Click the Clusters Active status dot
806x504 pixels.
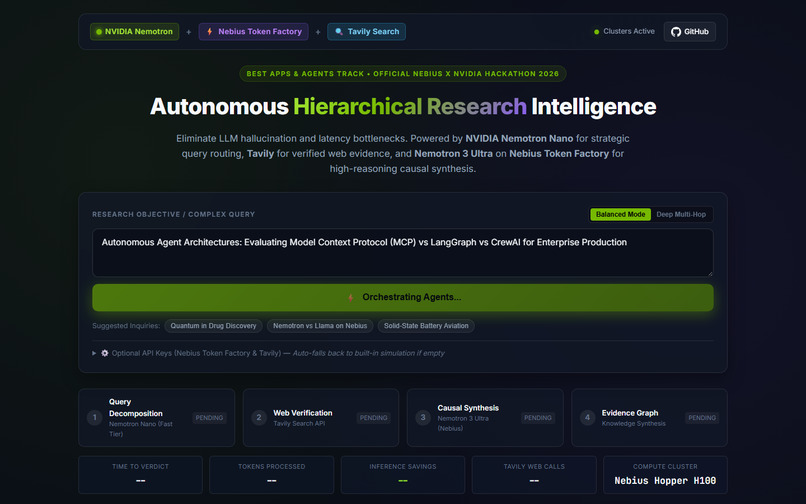pos(596,32)
